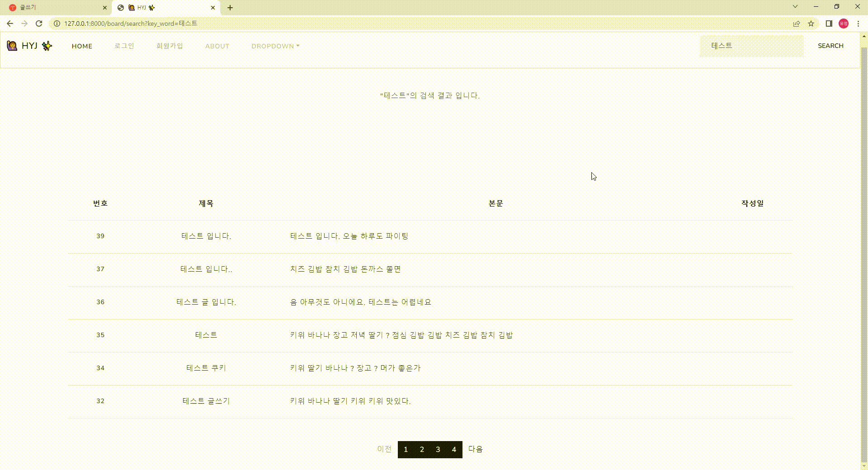View site information icon in address bar
Screen dimensions: 868x470
click(x=57, y=23)
